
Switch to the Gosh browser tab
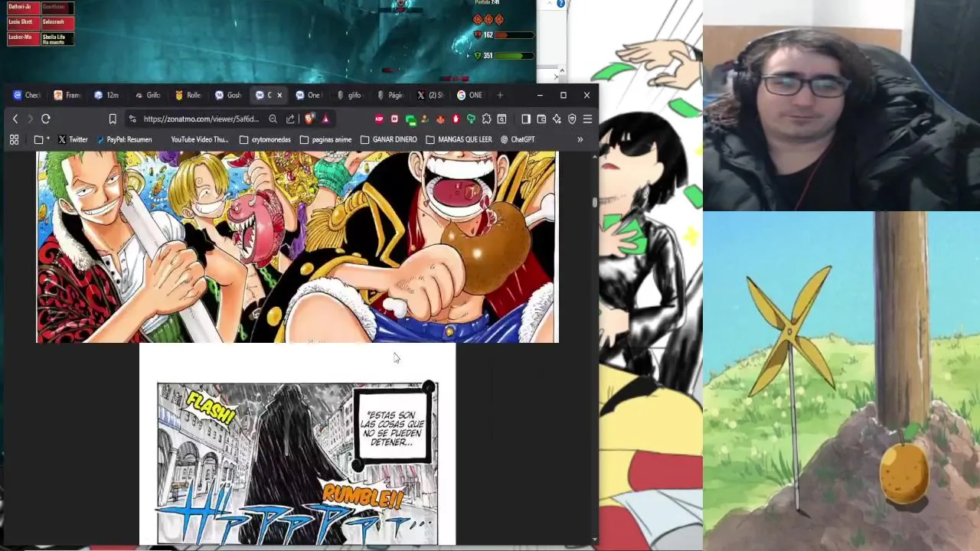point(229,95)
